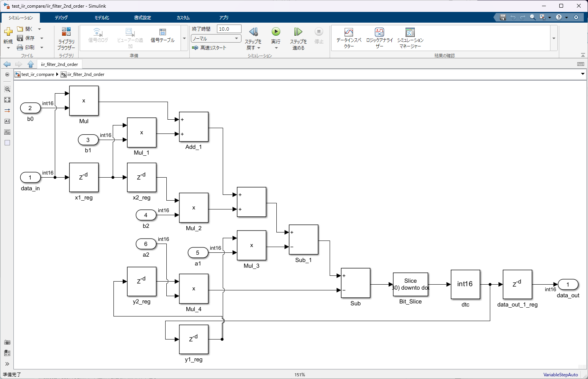Switch to the Modeling ribbon tab
This screenshot has width=588, height=379.
[102, 18]
